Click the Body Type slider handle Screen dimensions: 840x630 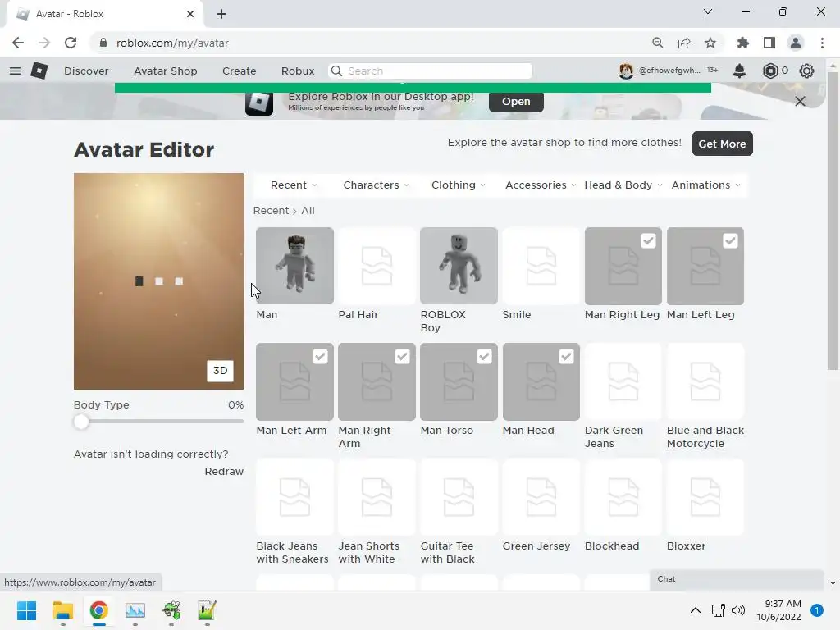pos(81,422)
